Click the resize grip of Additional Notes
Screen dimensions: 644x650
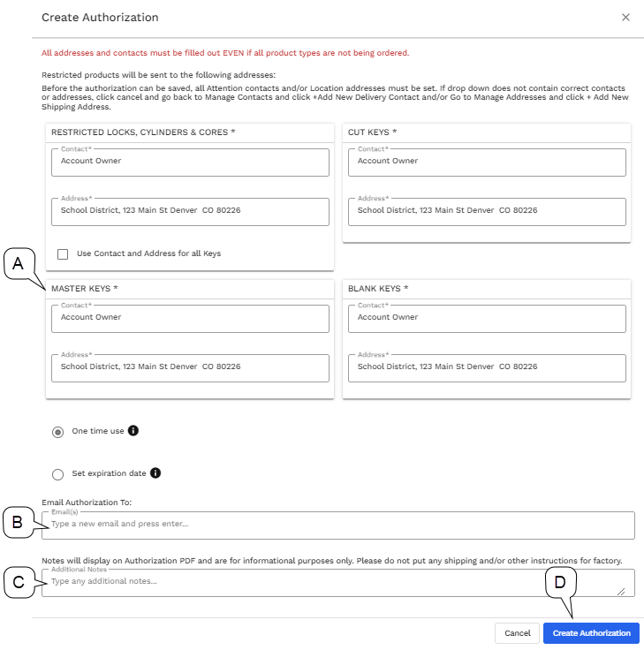621,592
